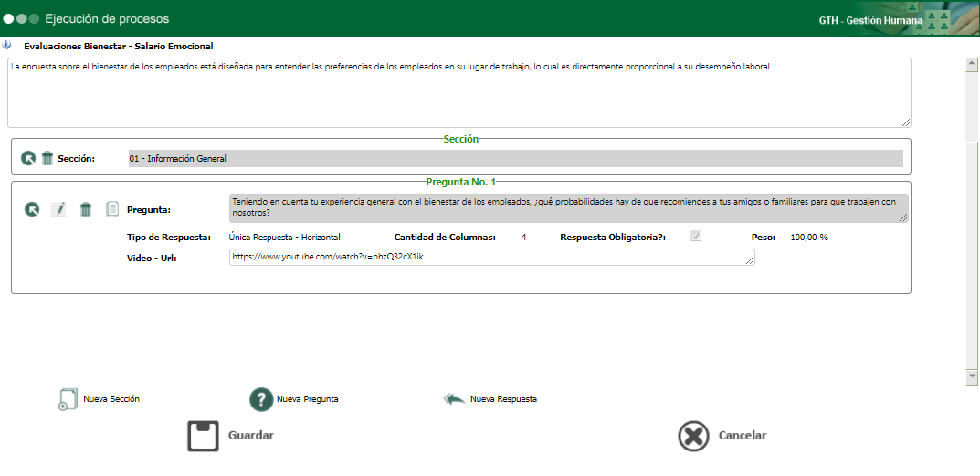Click the section select arrow icon
980x476 pixels.
28,158
